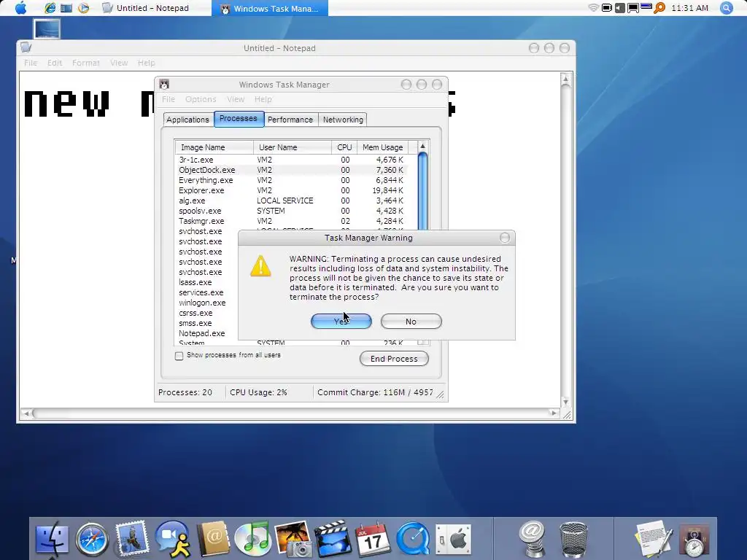Click the volume speaker tray icon
747x560 pixels.
pos(619,7)
